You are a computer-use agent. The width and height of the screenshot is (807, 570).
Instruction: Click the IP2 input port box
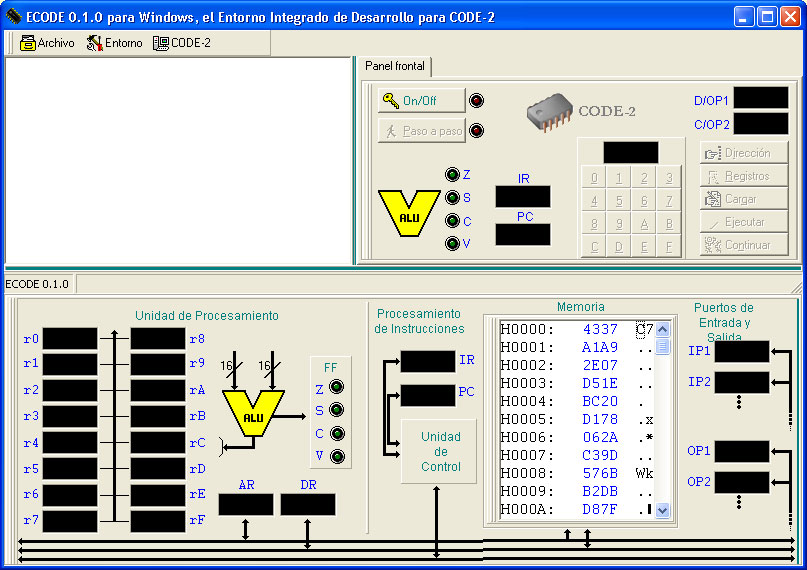click(742, 382)
